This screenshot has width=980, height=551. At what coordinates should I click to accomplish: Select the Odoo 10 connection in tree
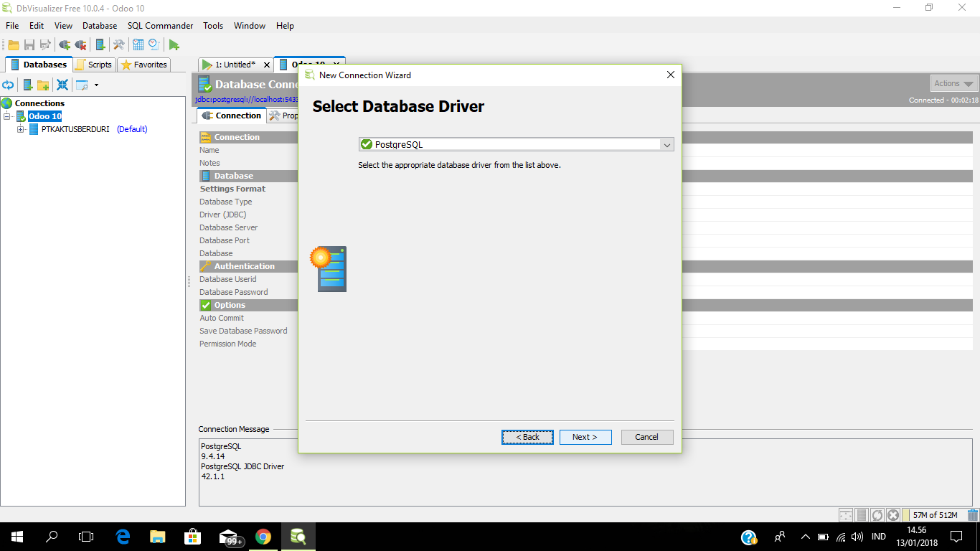pos(45,116)
